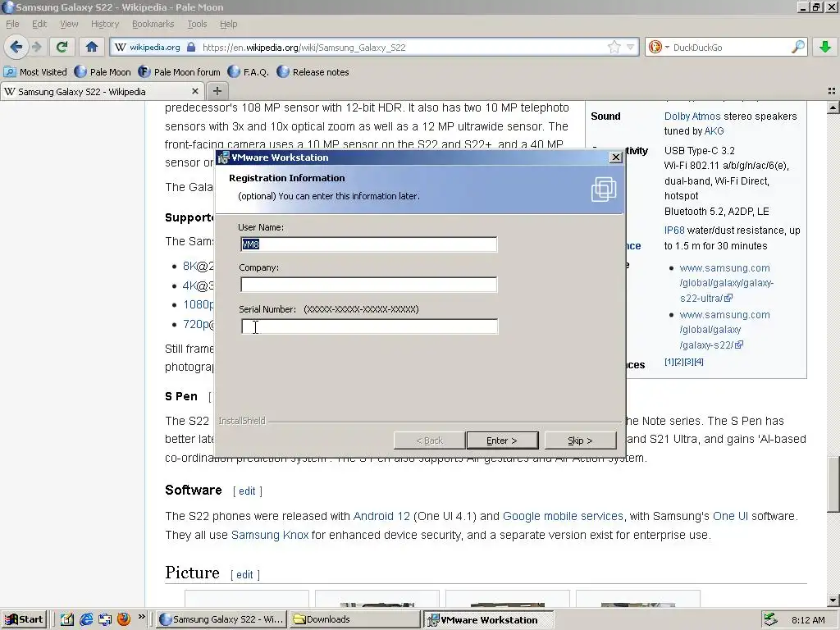
Task: Open the Android 12 link
Action: coord(381,516)
